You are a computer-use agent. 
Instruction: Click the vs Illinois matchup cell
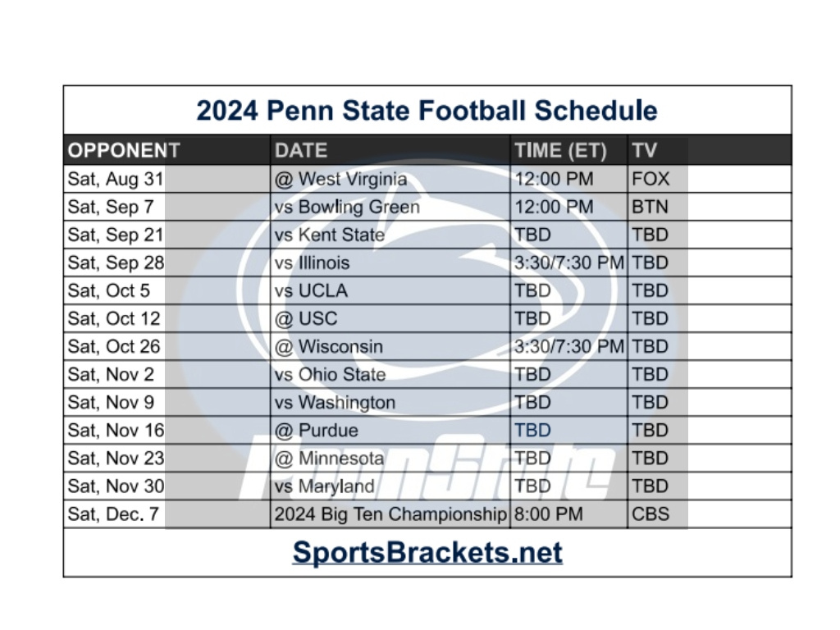click(313, 262)
